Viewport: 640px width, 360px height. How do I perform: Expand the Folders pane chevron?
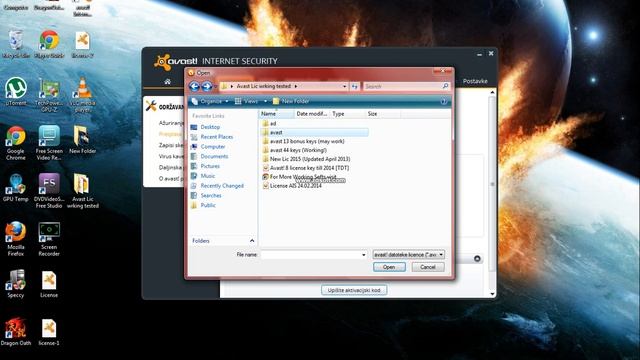pyautogui.click(x=252, y=241)
